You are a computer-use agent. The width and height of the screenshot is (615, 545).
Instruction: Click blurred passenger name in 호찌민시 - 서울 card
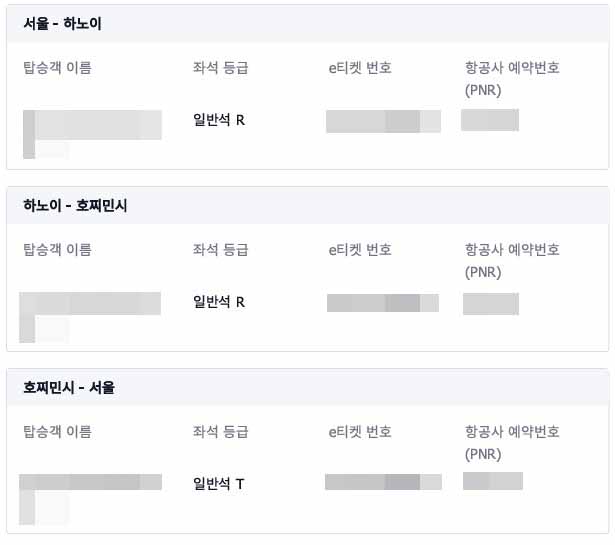tap(90, 483)
